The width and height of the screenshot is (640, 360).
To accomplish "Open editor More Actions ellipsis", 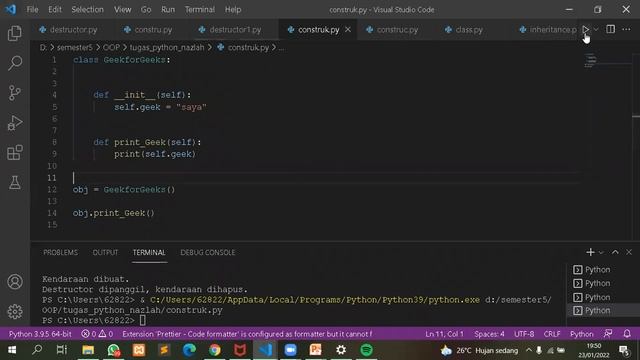I will click(x=626, y=29).
